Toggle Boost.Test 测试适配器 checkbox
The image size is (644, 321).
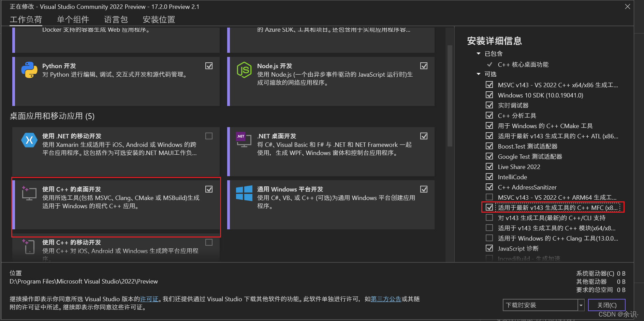[489, 146]
